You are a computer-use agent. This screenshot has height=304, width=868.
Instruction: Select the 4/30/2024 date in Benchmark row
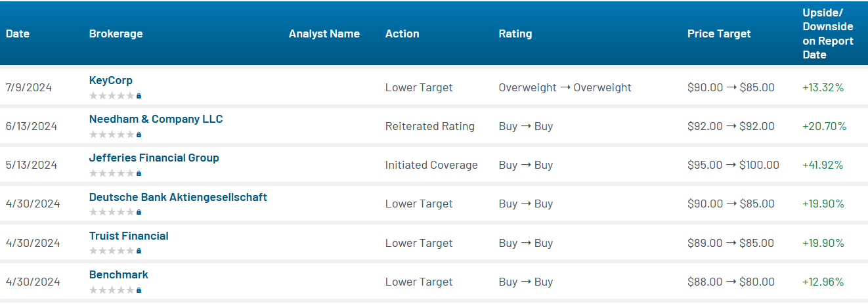pos(33,282)
